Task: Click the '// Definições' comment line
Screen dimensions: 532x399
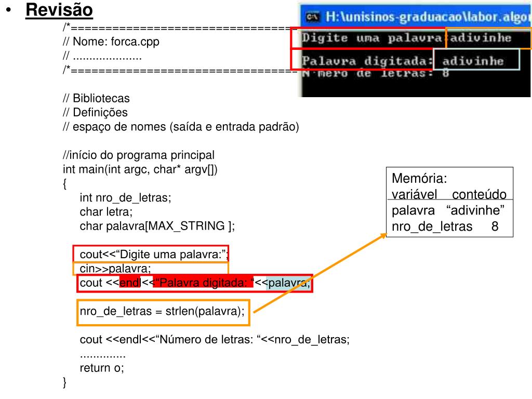Action: 96,112
